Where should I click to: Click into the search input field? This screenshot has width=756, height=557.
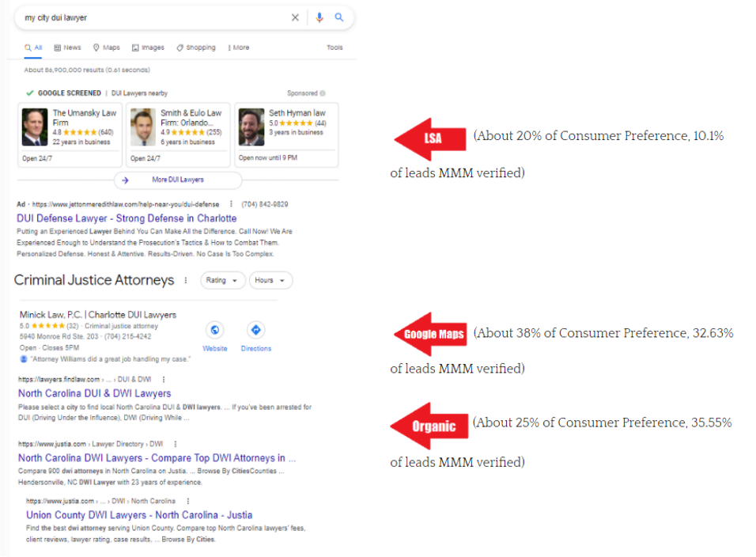point(150,17)
